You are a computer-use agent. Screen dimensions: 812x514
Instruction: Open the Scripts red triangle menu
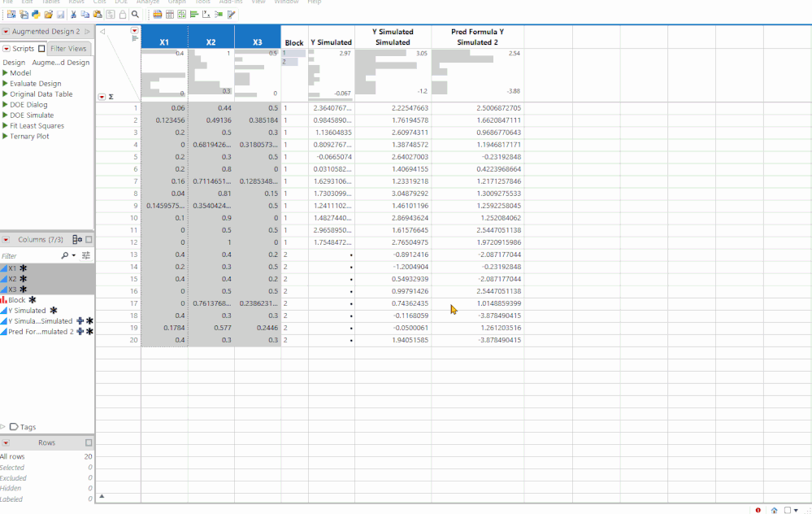[7, 49]
